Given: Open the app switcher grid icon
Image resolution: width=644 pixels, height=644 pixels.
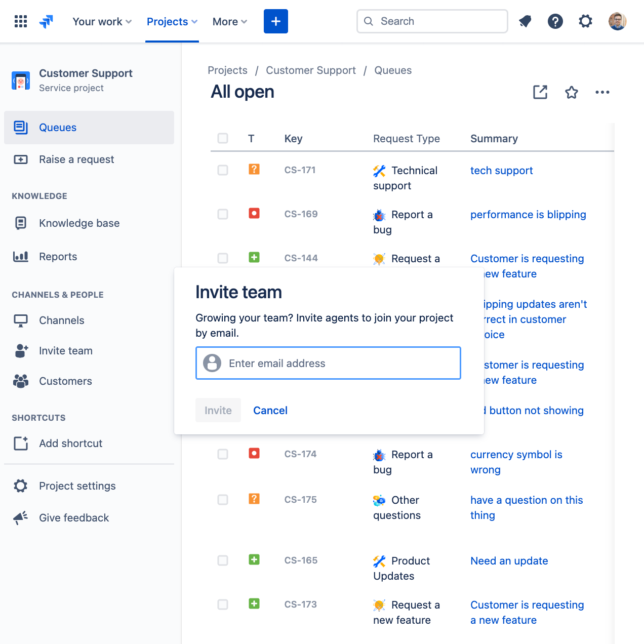Looking at the screenshot, I should point(21,21).
